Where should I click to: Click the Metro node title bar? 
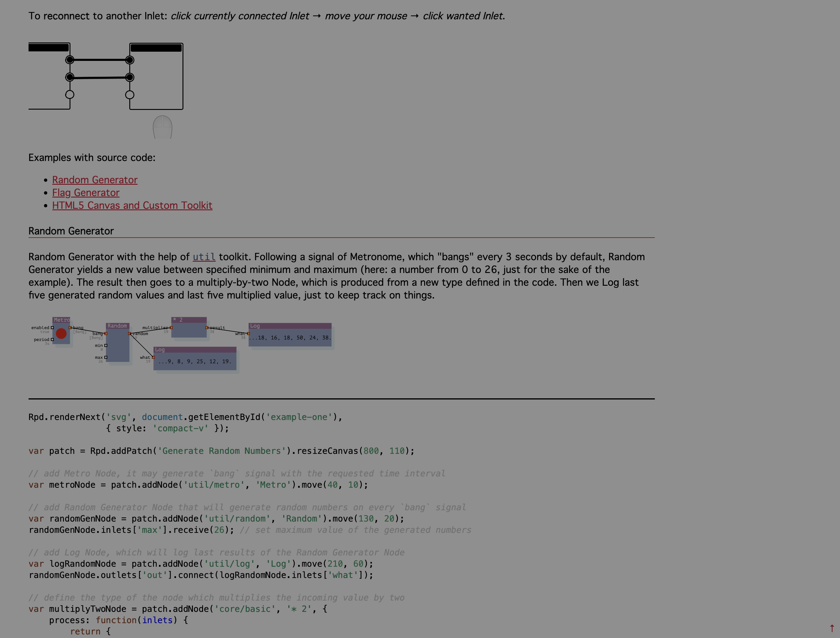61,320
